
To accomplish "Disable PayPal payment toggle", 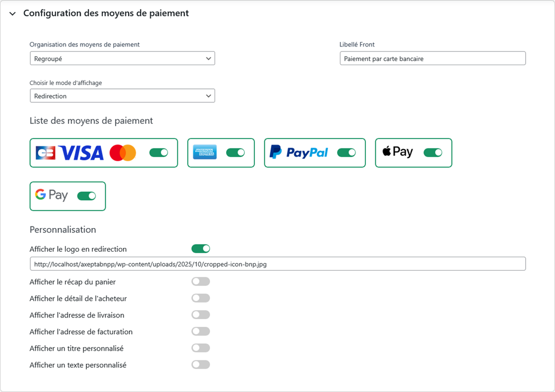I will click(347, 153).
